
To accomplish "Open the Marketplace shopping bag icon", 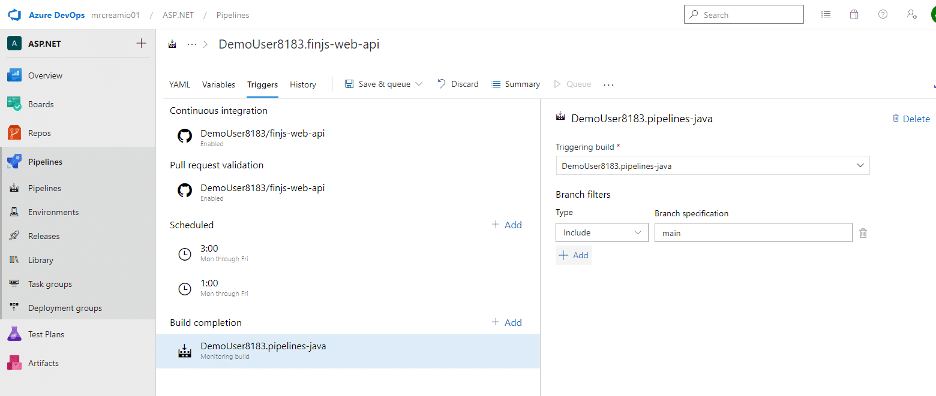I will 854,15.
